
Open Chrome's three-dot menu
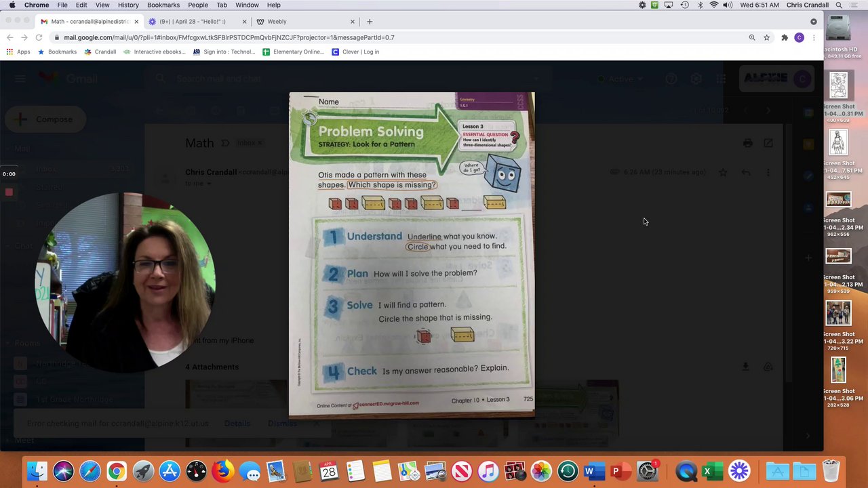point(814,37)
